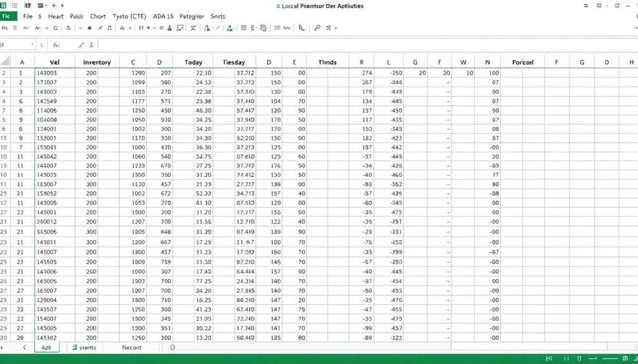The height and width of the screenshot is (364, 638).
Task: Click the red underlined A font color icon
Action: pos(207,28)
